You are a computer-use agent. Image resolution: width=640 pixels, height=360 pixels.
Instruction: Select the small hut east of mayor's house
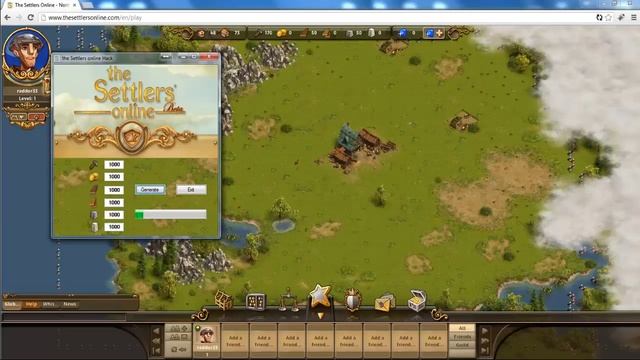(464, 121)
